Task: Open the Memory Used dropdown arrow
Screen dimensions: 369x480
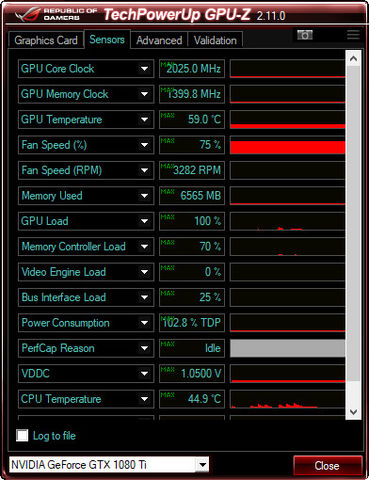Action: 144,196
